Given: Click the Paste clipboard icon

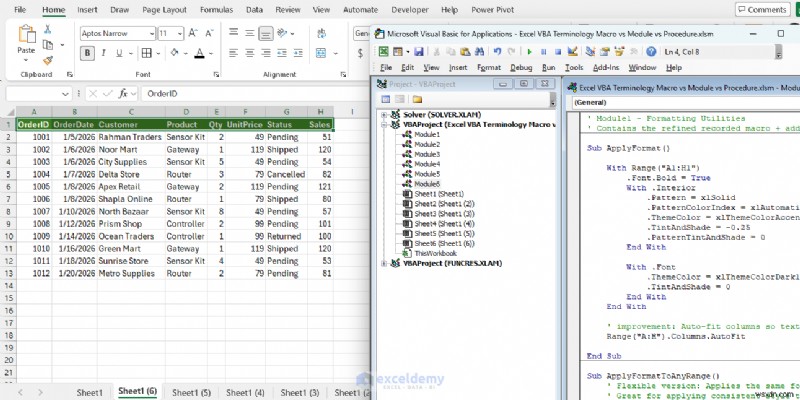Looking at the screenshot, I should [27, 35].
